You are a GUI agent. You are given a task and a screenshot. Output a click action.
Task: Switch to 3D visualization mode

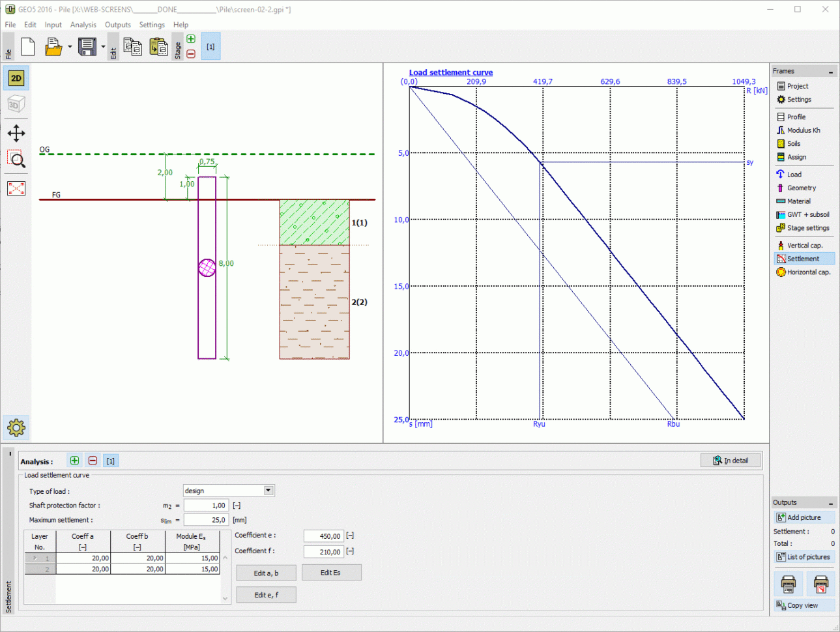pos(15,103)
